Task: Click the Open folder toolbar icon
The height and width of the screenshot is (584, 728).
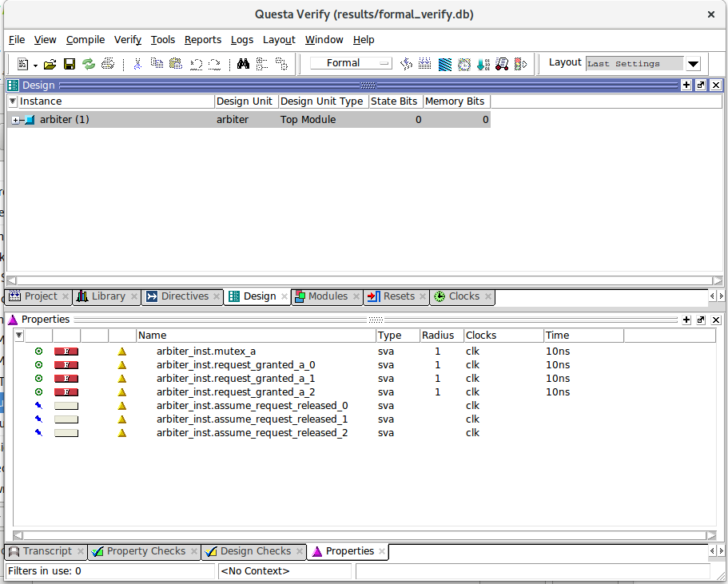Action: pos(50,64)
